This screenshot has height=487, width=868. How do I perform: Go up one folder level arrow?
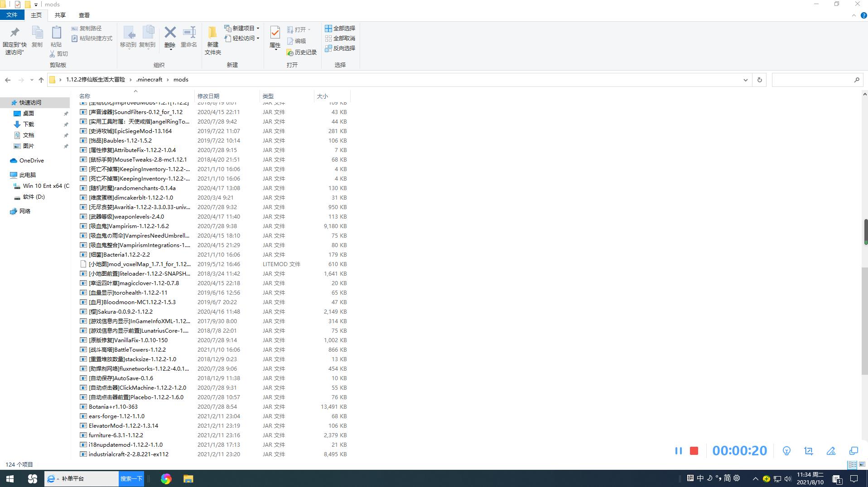41,80
